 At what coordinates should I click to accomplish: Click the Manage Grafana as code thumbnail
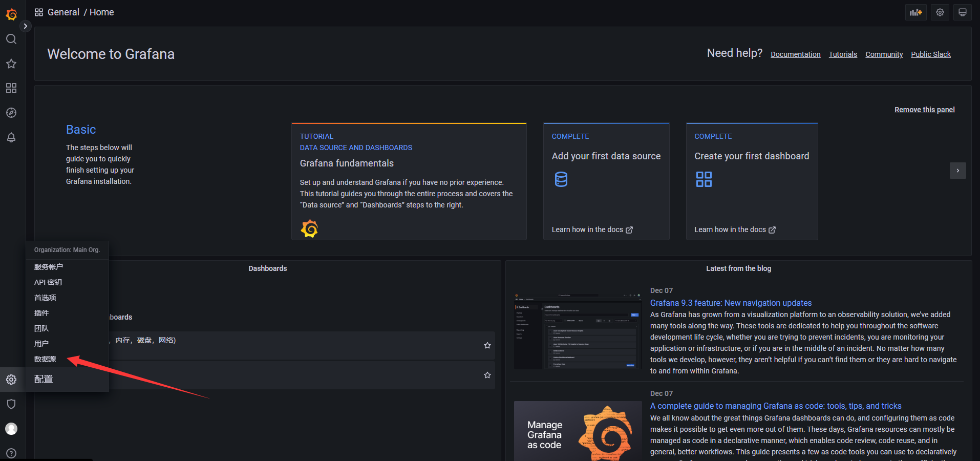coord(578,431)
